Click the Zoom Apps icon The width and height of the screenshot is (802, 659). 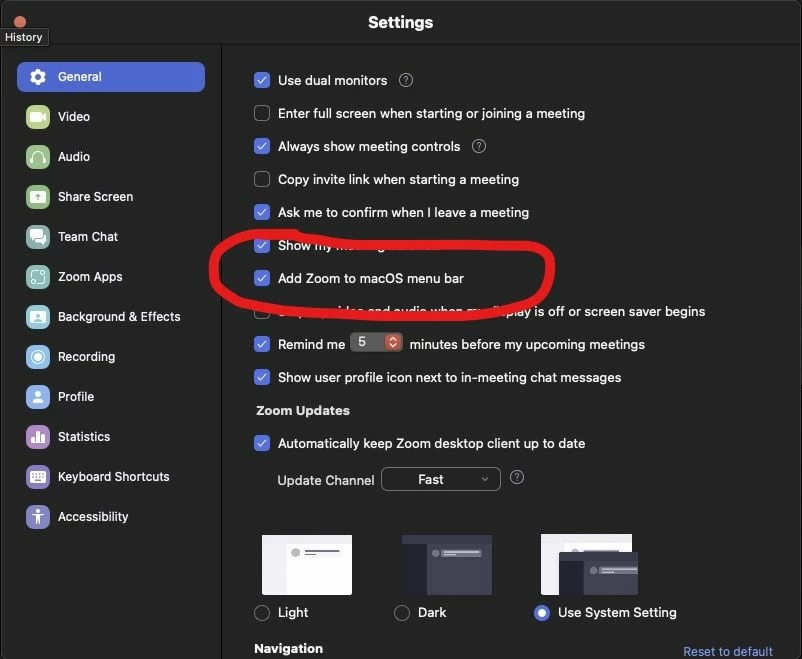tap(38, 277)
